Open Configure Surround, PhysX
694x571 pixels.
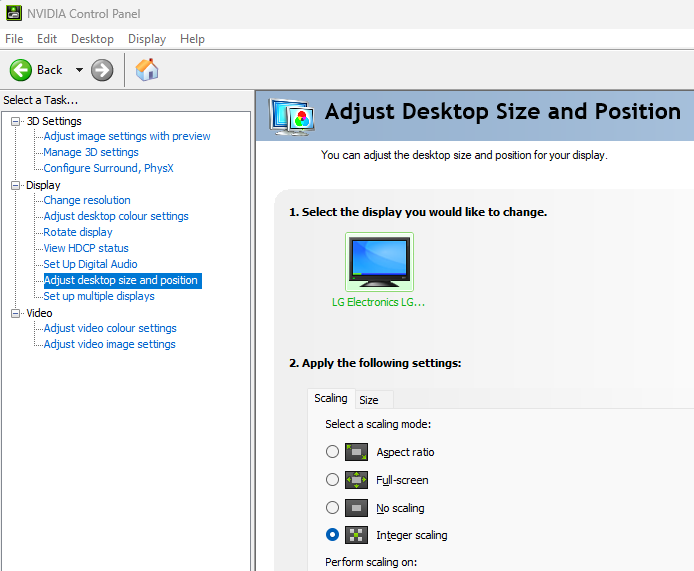coord(108,168)
